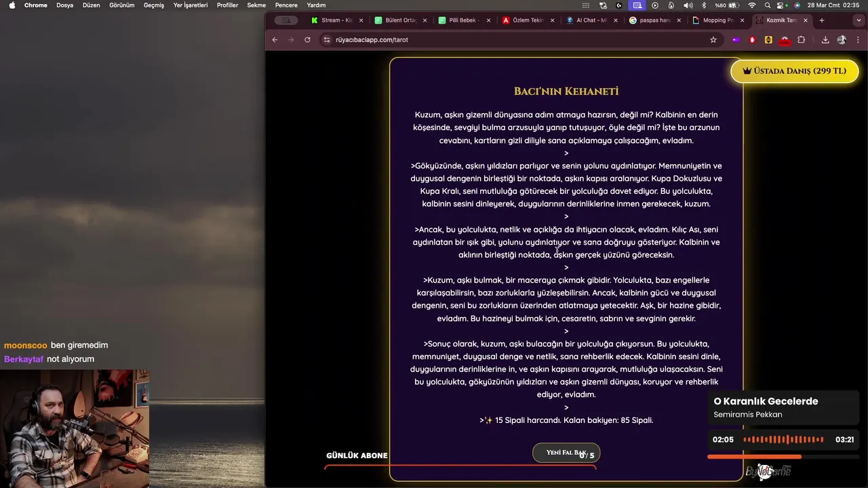Reload the tarot page
Image resolution: width=868 pixels, height=488 pixels.
[307, 40]
